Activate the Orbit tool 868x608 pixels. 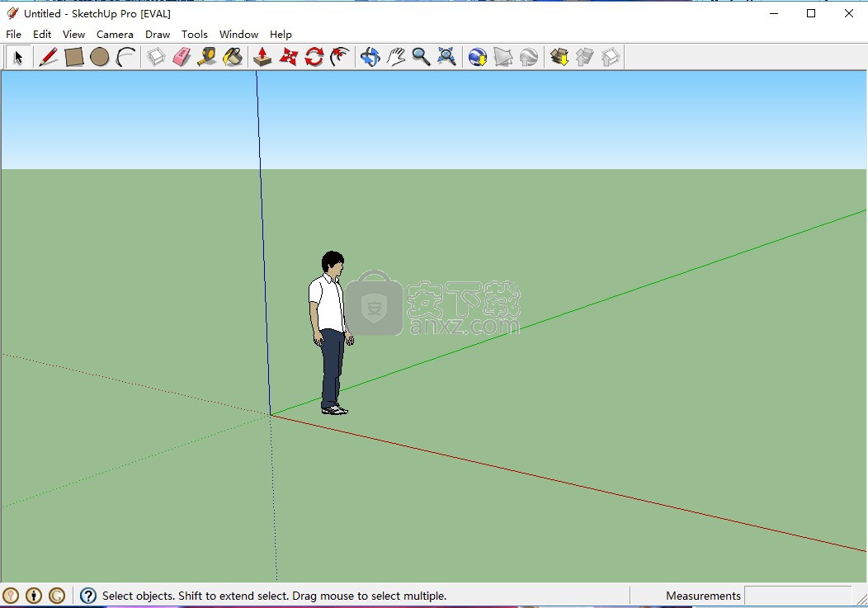[x=370, y=57]
